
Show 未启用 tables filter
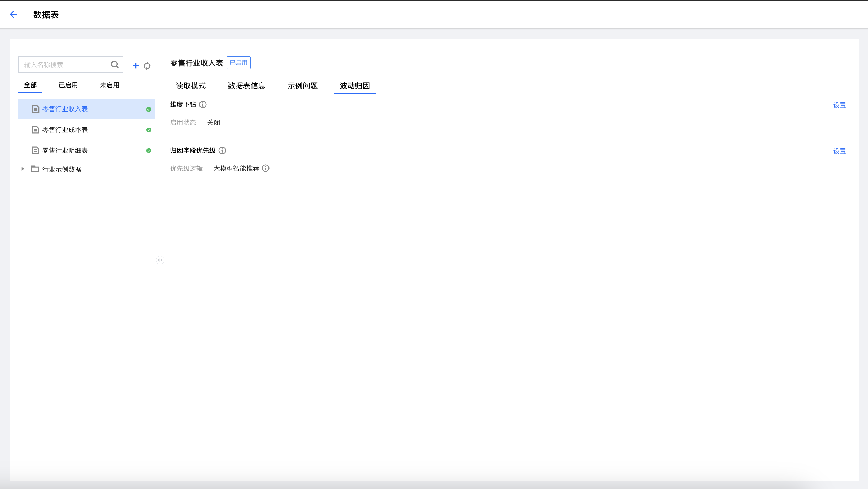point(109,85)
